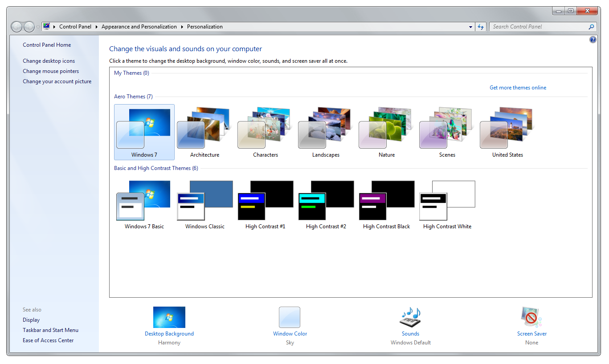
Task: Click Get more themes online
Action: click(x=518, y=87)
